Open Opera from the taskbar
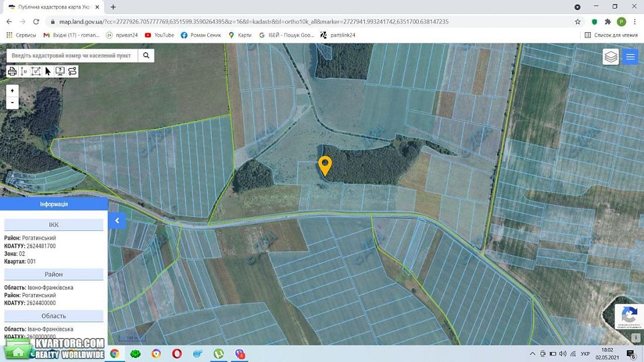 177,353
